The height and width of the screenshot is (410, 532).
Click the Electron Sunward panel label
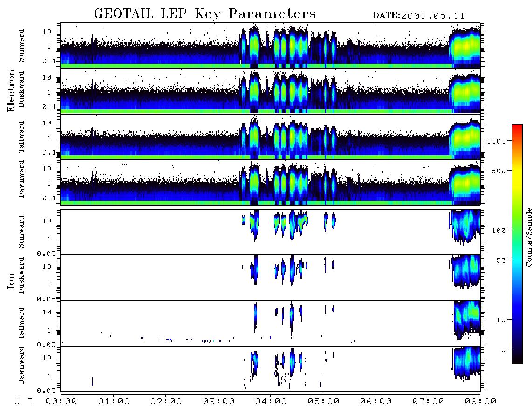click(x=21, y=46)
